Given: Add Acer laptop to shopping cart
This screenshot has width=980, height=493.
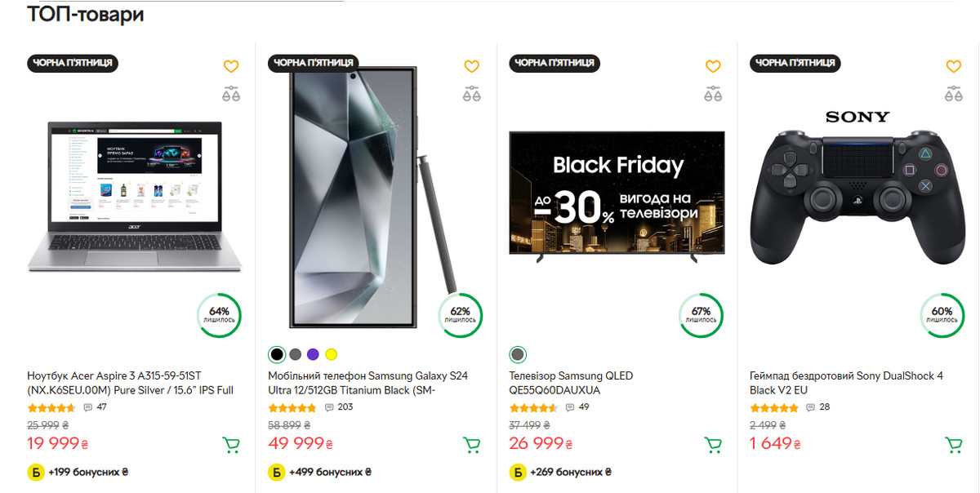Looking at the screenshot, I should point(231,445).
